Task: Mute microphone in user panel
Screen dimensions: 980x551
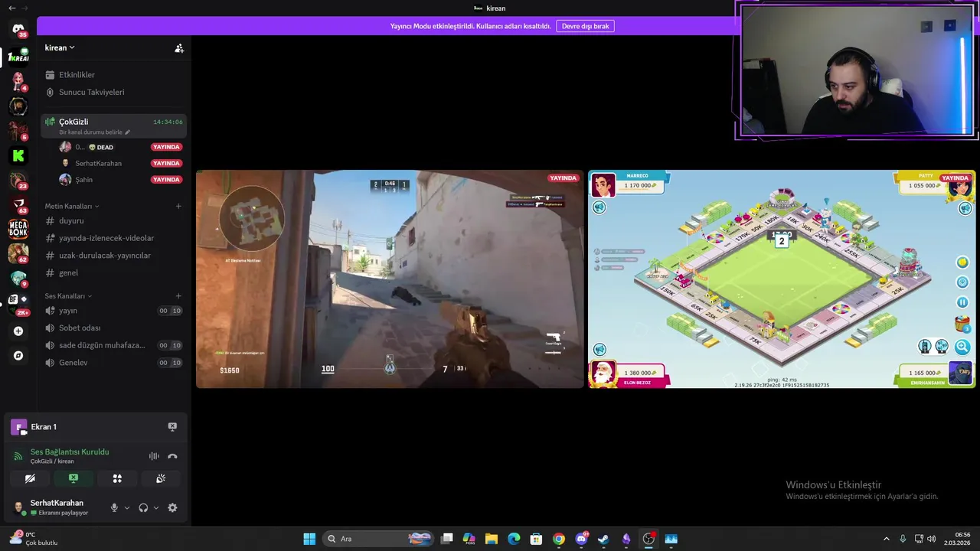Action: coord(114,507)
